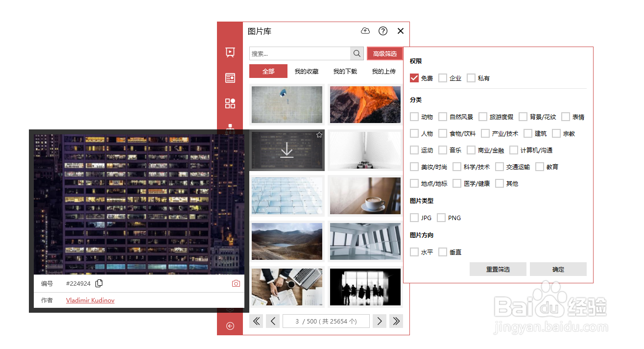
Task: Check the 商业/金融 category
Action: click(471, 150)
